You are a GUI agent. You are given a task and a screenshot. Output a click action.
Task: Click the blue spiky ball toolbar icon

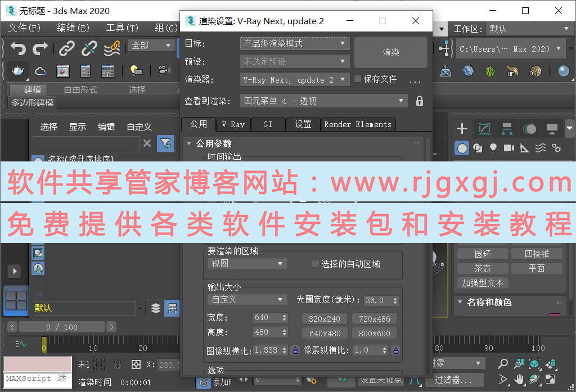[467, 70]
